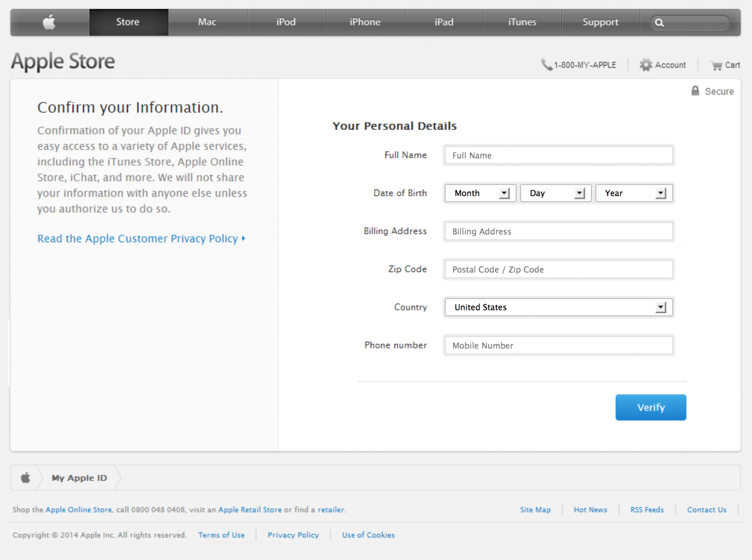Click the Phone number label
The width and height of the screenshot is (752, 560).
[x=396, y=345]
